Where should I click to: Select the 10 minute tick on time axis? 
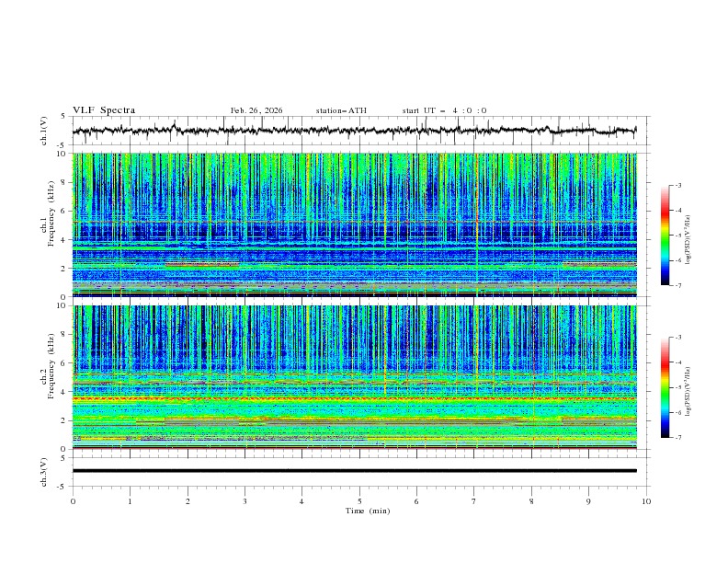646,501
